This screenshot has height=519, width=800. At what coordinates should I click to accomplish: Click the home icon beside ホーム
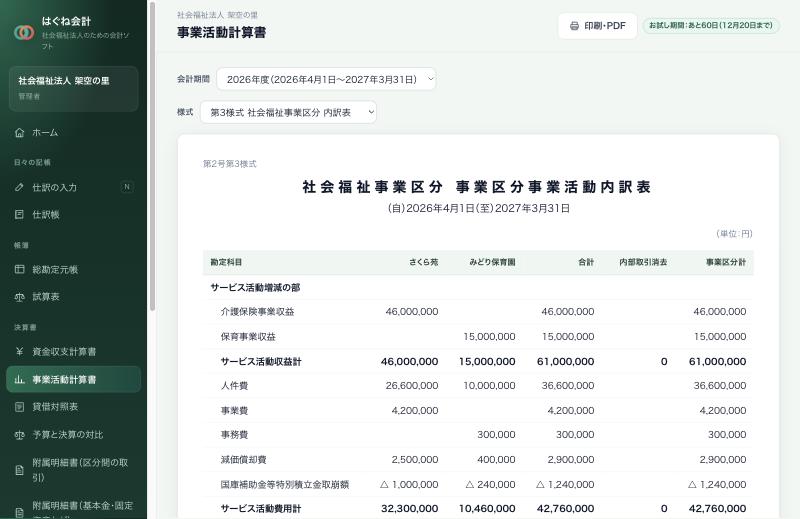(19, 133)
